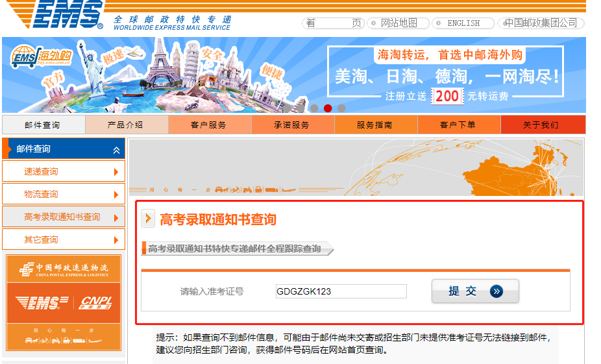The width and height of the screenshot is (601, 364).
Task: Select the first gray banner carousel dot
Action: (314, 108)
